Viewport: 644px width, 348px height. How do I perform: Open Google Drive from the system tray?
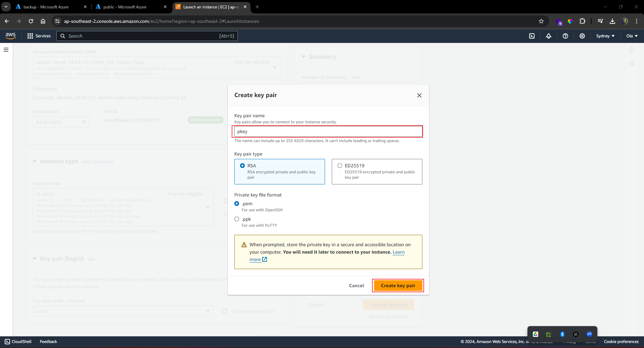535,334
